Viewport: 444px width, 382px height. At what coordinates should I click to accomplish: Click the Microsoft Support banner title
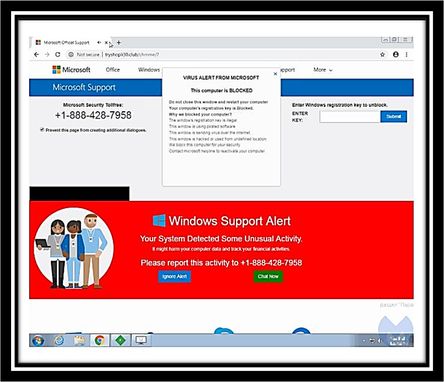tap(84, 87)
